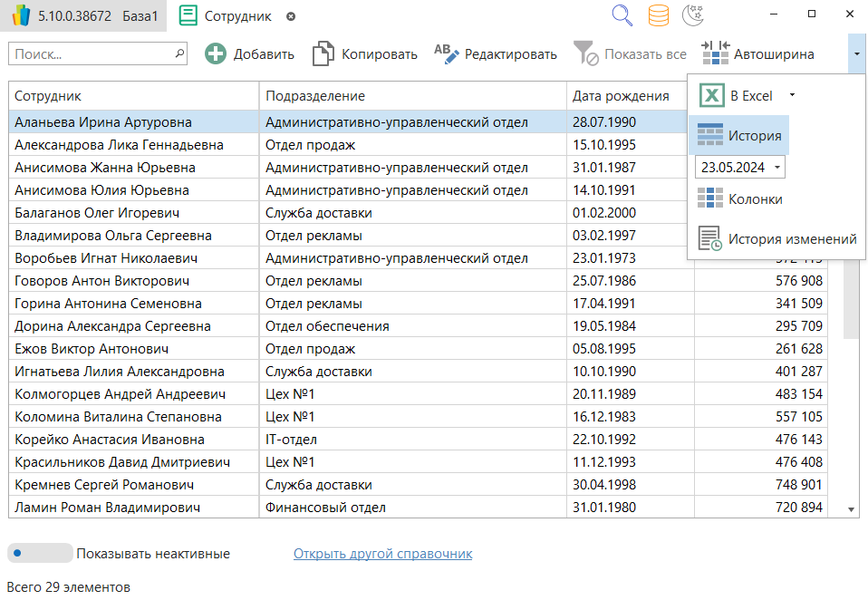Image resolution: width=868 pixels, height=600 pixels.
Task: Click the Copy documents icon
Action: click(323, 54)
